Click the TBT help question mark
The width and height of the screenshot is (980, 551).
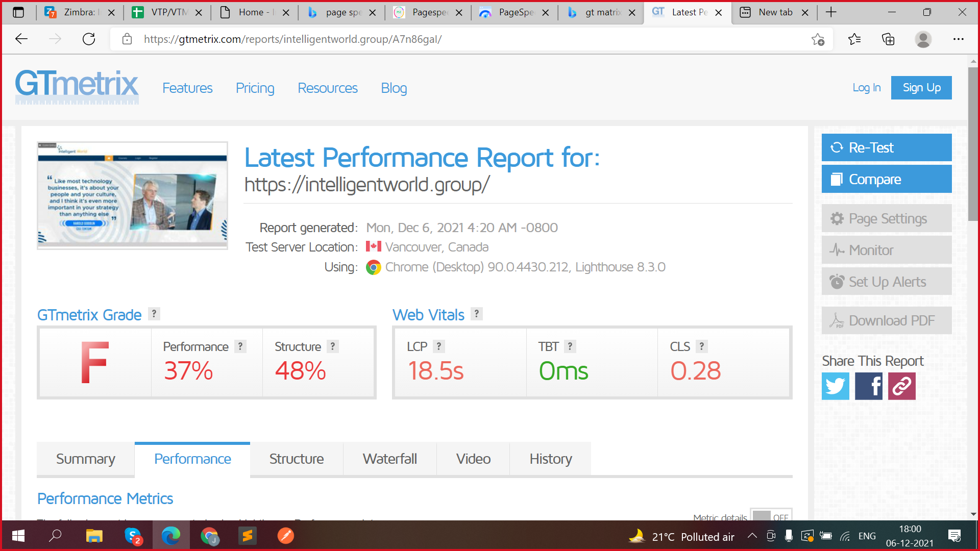[570, 346]
